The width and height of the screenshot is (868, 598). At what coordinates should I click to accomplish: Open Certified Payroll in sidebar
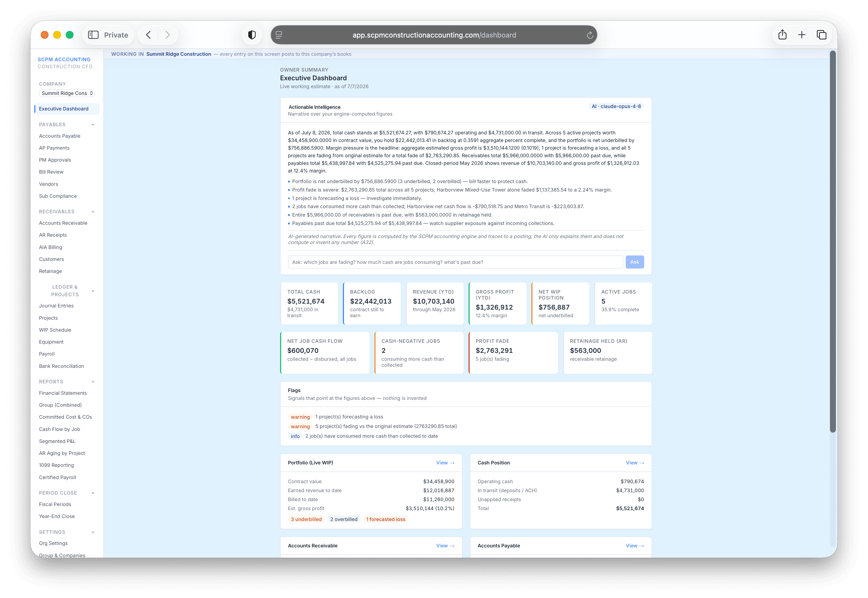tap(57, 477)
